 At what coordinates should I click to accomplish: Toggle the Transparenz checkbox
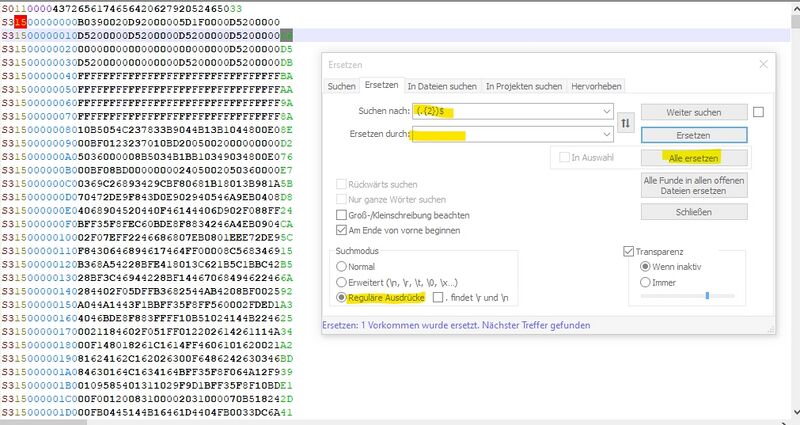coord(629,251)
